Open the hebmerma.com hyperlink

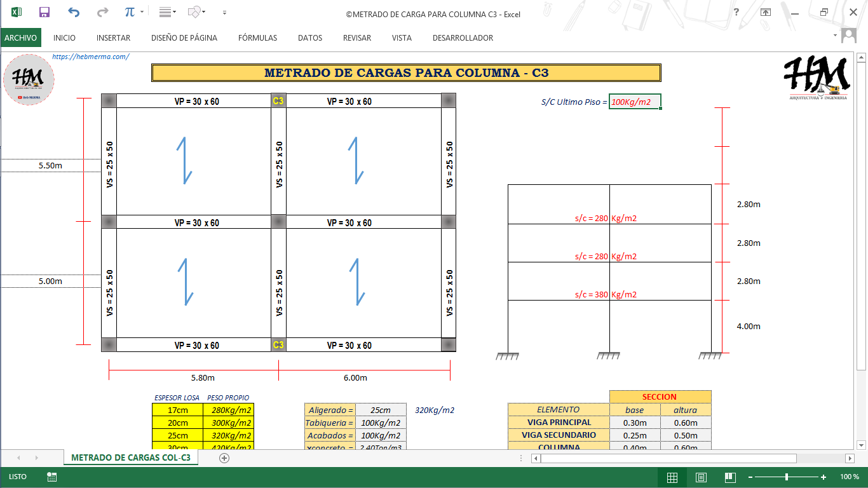pos(91,56)
